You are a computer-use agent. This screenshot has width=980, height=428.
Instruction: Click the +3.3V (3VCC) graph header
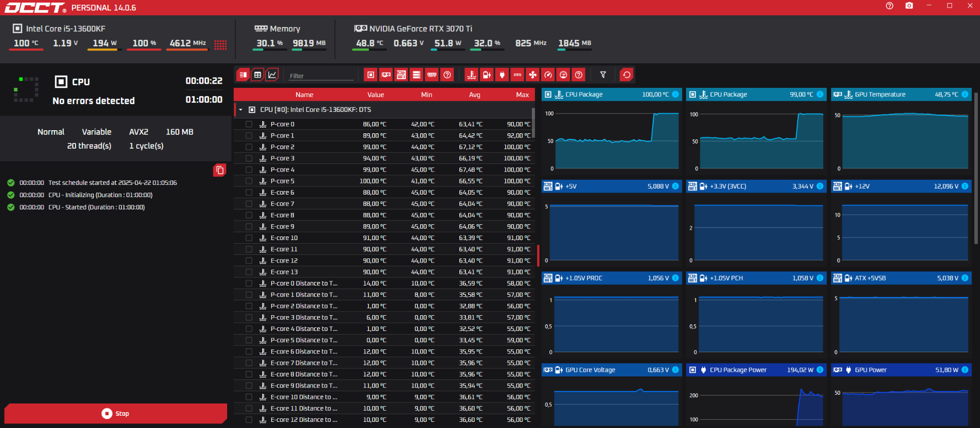tap(756, 186)
